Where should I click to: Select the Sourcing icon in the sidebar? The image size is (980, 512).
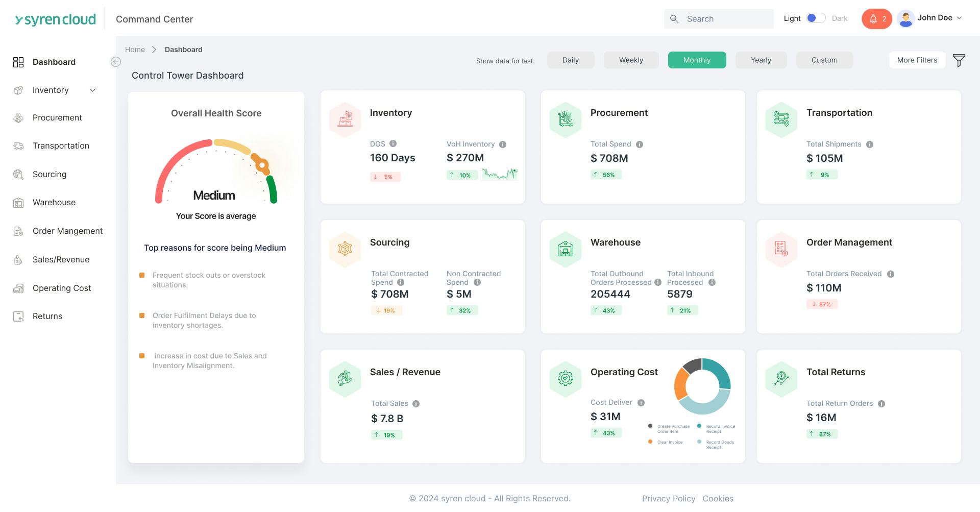coord(18,174)
